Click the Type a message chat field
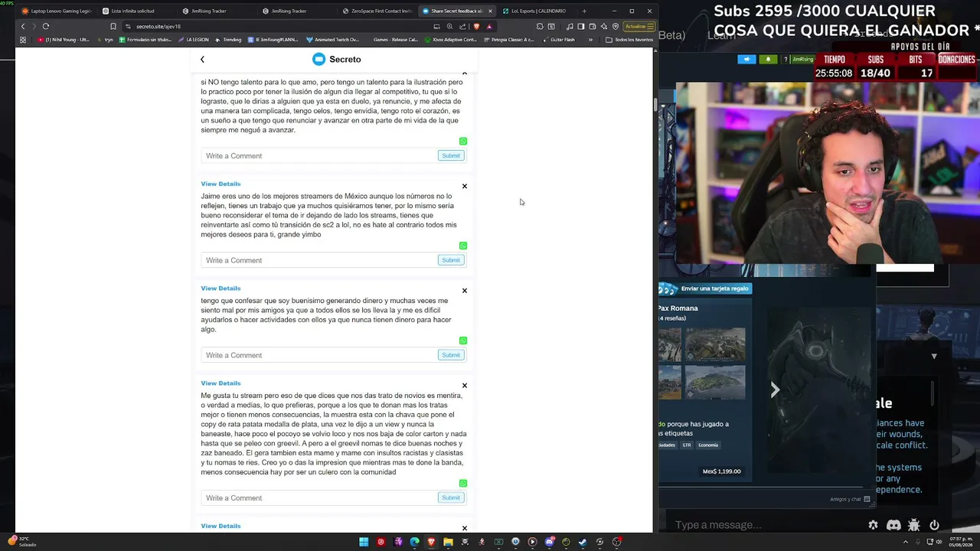The width and height of the screenshot is (980, 551). pyautogui.click(x=766, y=525)
